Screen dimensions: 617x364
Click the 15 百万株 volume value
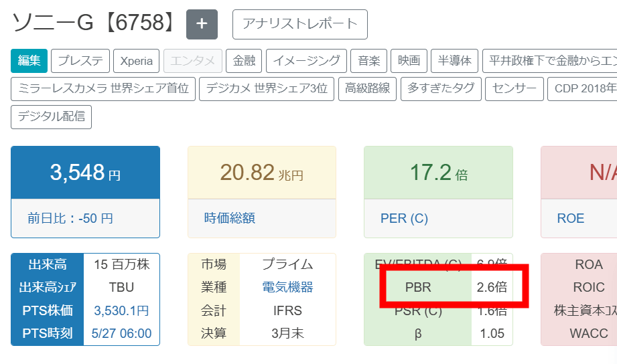121,264
